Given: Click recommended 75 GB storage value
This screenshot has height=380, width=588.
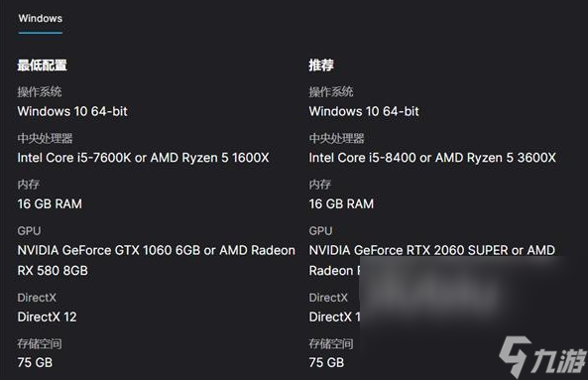Looking at the screenshot, I should pos(326,362).
